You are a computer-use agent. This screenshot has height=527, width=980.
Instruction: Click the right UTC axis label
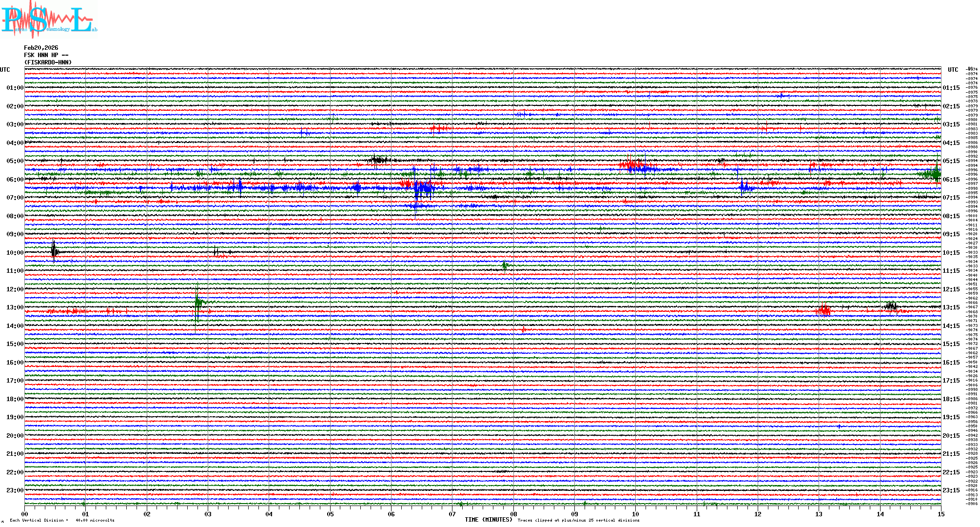click(x=953, y=70)
